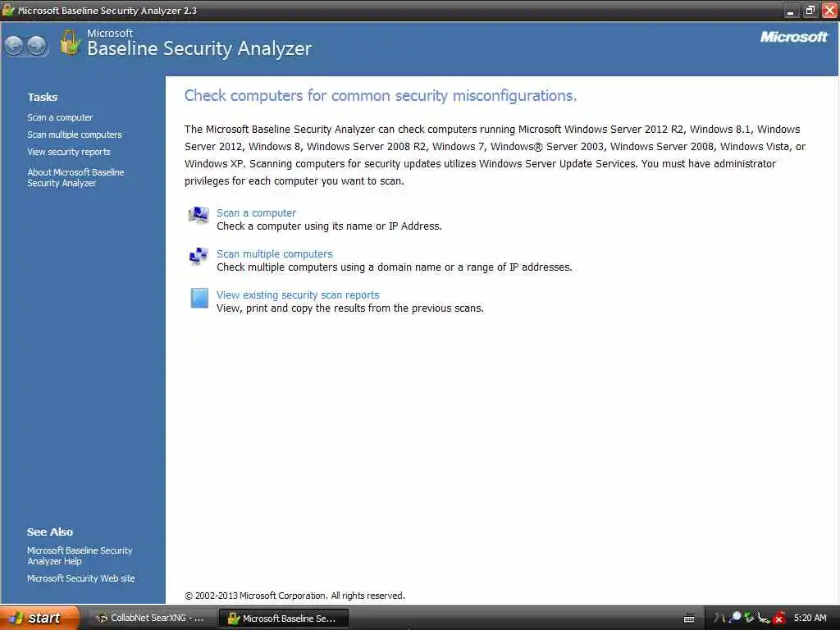
Task: Select Microsoft Baseline Security Analyzer taskbar button
Action: [x=283, y=619]
